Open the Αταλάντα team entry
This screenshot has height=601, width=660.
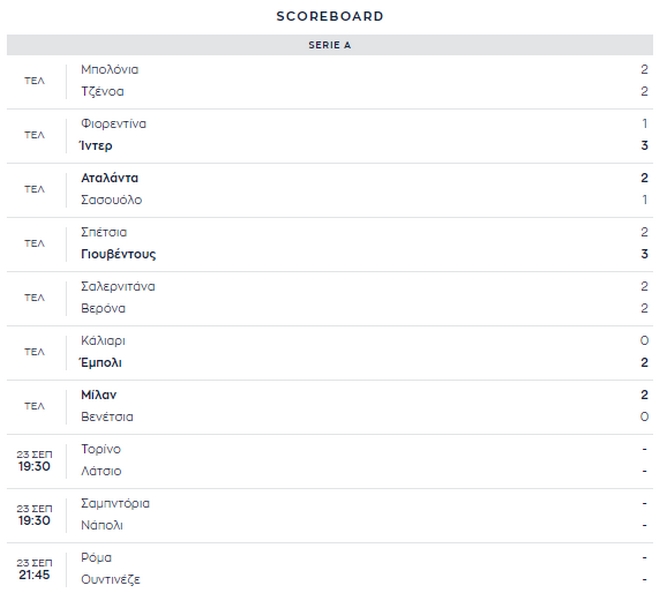[109, 178]
